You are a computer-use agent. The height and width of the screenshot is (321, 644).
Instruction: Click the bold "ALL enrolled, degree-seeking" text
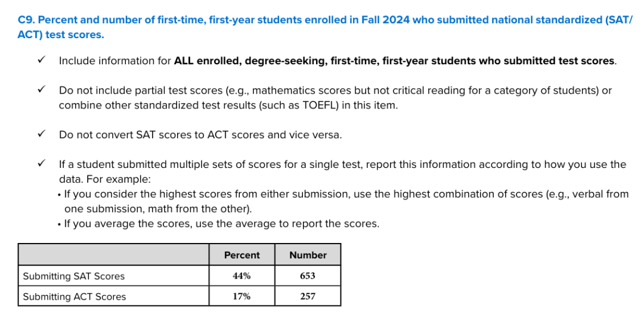[x=250, y=61]
